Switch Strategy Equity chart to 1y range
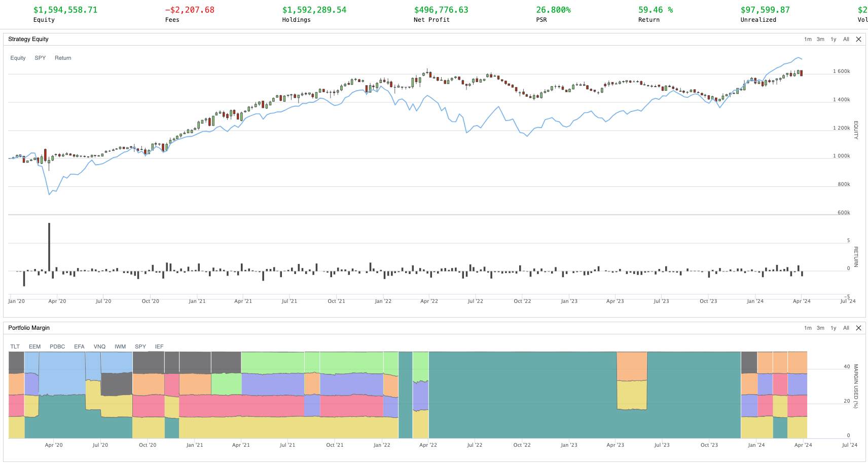Screen dimensions: 868x464 pos(834,40)
